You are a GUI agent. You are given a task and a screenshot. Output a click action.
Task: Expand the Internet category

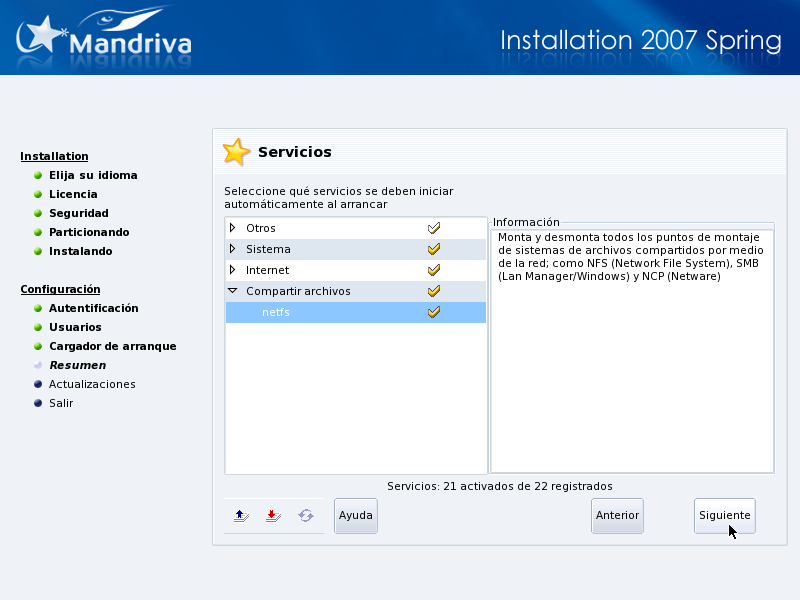[x=232, y=270]
